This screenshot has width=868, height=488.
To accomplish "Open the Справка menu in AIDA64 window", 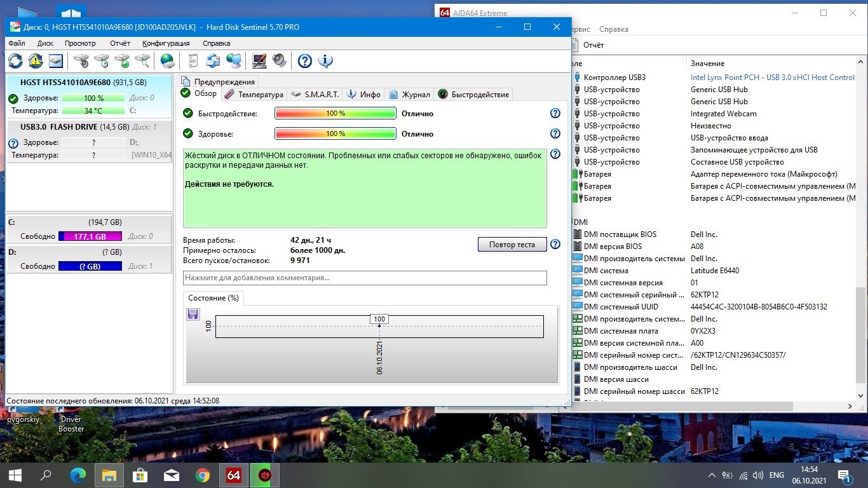I will [x=614, y=29].
